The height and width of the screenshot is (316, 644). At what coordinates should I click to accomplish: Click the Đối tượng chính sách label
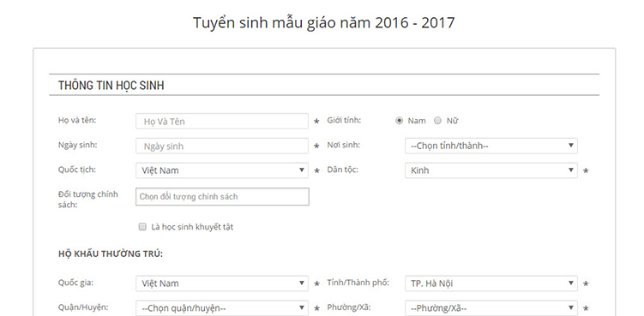click(88, 199)
